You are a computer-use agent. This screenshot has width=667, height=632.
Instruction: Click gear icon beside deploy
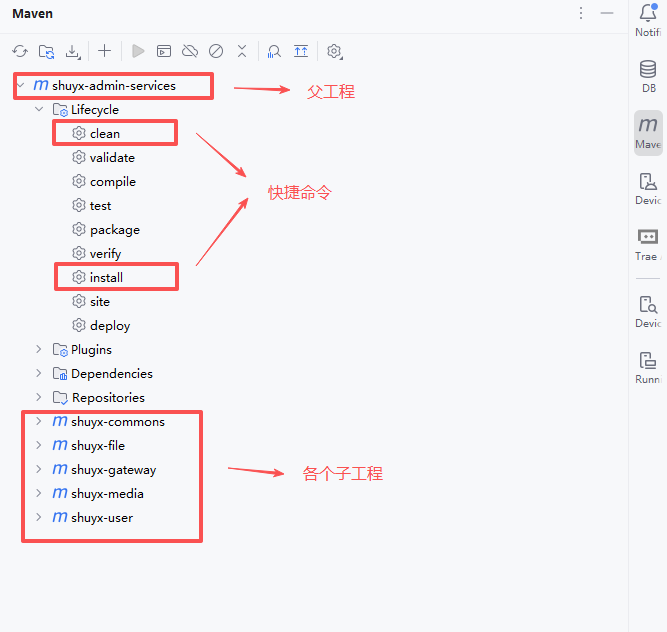pos(79,326)
